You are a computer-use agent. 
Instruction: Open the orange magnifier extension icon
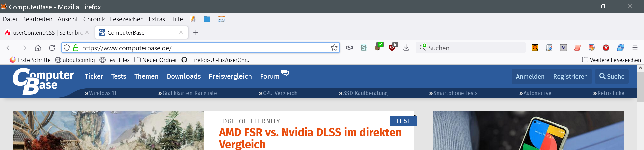click(535, 48)
